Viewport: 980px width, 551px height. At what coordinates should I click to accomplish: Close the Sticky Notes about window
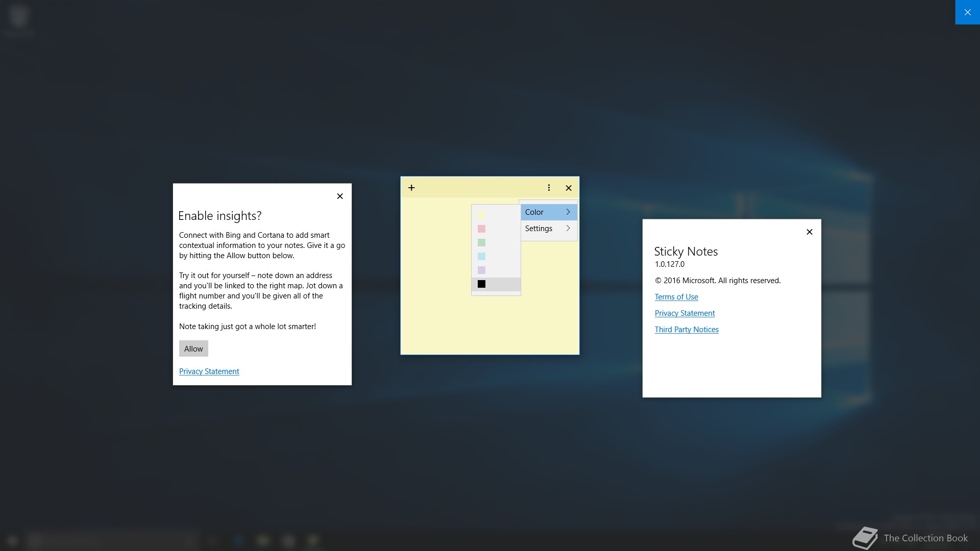click(x=810, y=232)
